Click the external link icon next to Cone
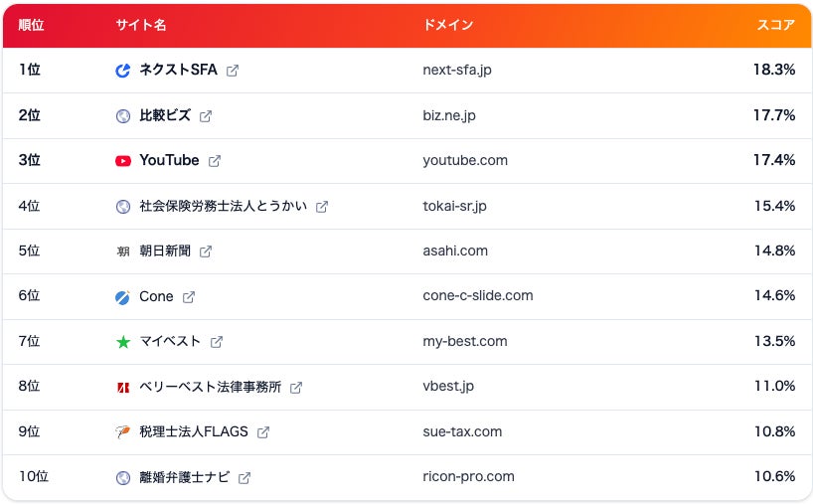This screenshot has width=813, height=504. coord(188,297)
